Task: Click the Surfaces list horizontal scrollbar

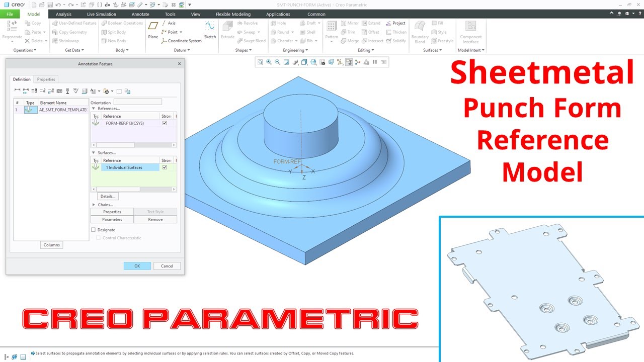Action: coord(134,189)
